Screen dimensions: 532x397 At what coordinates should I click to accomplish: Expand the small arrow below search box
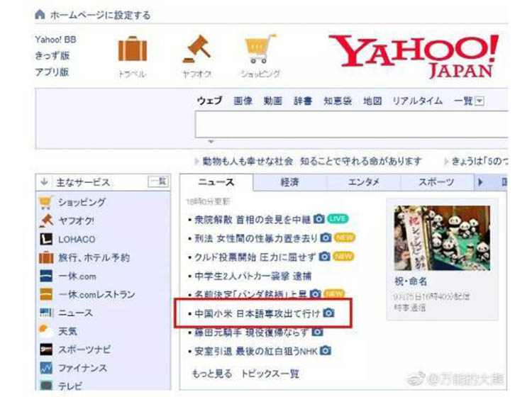211,142
